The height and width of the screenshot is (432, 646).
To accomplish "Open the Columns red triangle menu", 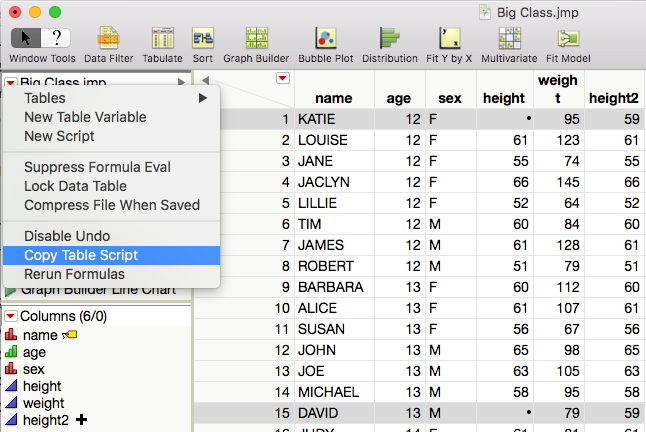I will point(11,316).
